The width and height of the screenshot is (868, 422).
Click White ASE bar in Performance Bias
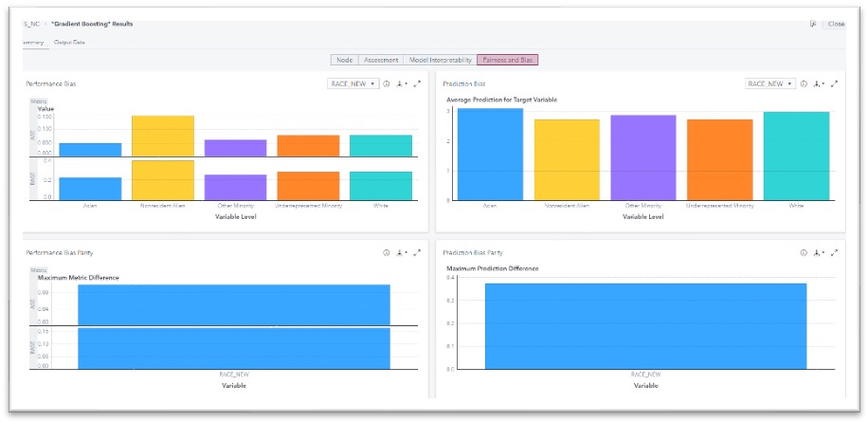[381, 146]
